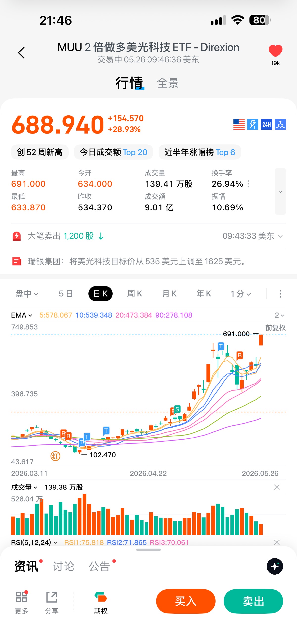Select the 年K chart period
This screenshot has height=644, width=297.
(203, 294)
